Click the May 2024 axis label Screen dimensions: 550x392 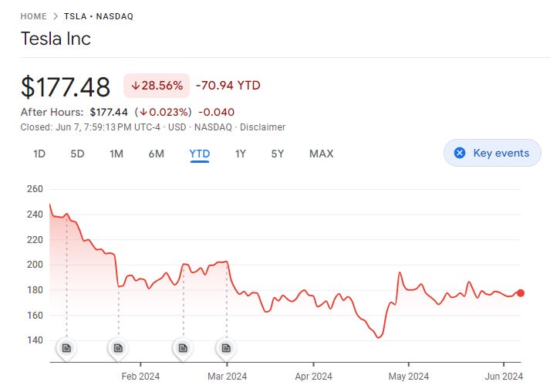(x=409, y=377)
